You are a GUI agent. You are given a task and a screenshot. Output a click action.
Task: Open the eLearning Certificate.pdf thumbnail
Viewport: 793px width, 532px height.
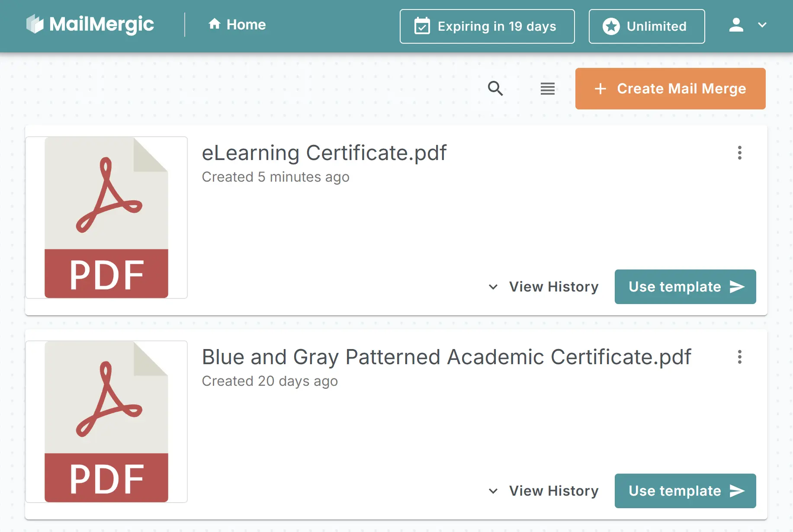point(106,218)
